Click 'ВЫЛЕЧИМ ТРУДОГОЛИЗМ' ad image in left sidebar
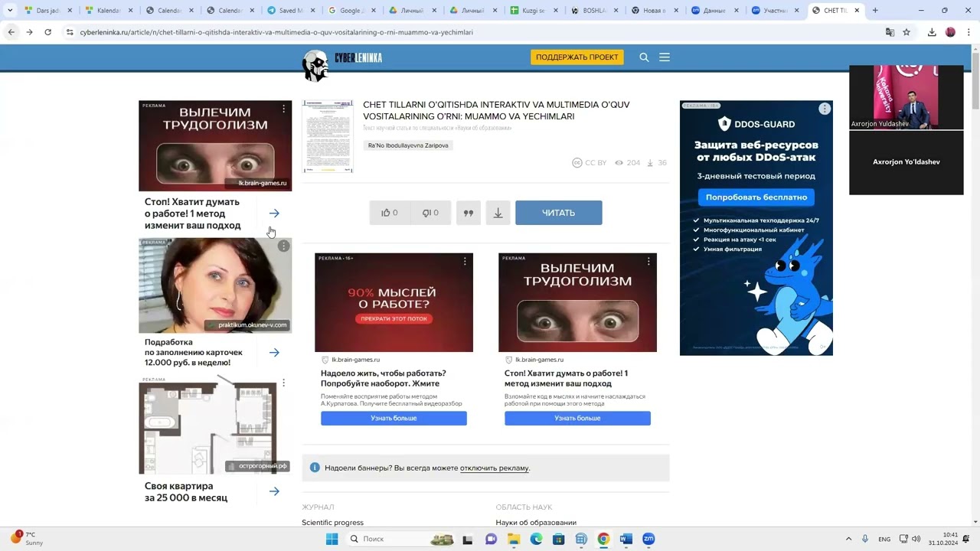The height and width of the screenshot is (551, 980). click(x=215, y=145)
